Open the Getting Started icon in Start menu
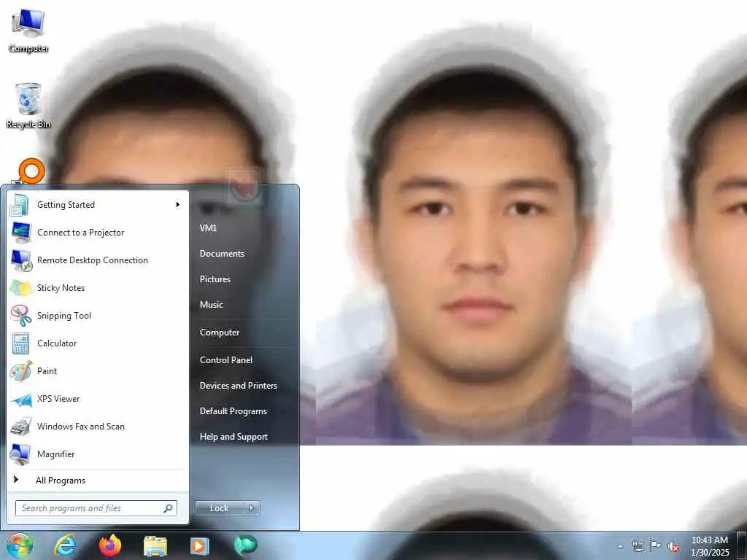This screenshot has height=560, width=747. click(x=20, y=205)
